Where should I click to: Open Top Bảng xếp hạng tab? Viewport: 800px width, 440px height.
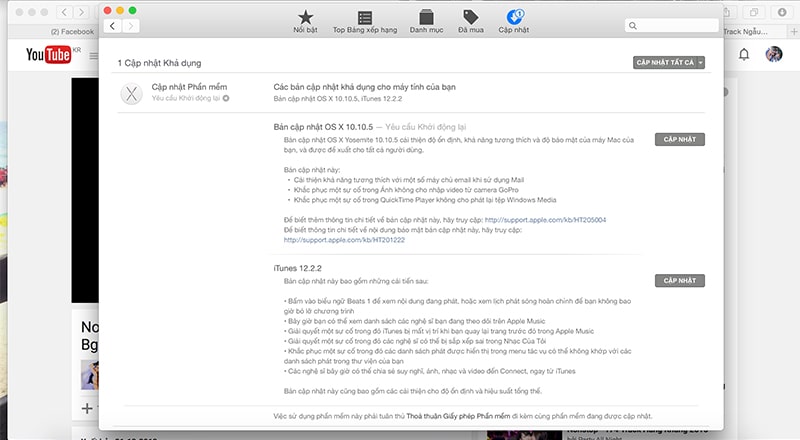(x=365, y=22)
